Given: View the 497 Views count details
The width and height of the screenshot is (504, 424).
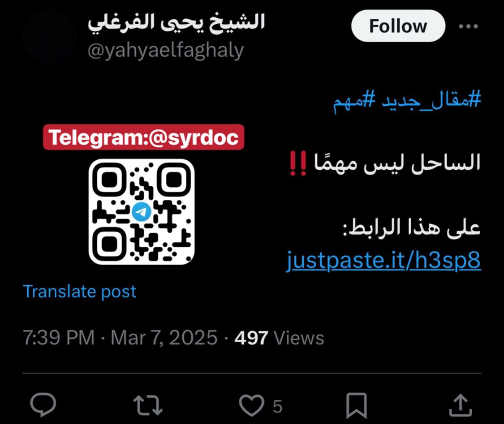Looking at the screenshot, I should pyautogui.click(x=279, y=338).
